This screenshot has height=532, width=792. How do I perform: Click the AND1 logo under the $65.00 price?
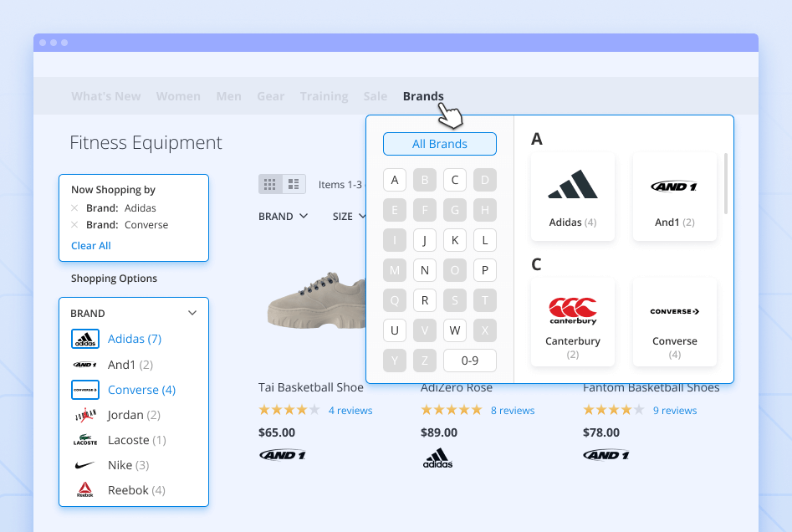coord(282,454)
